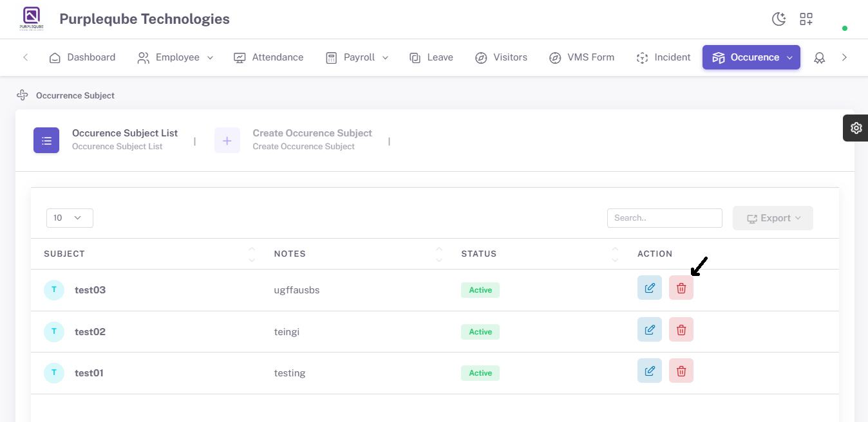868x422 pixels.
Task: Click the green online status dot
Action: coord(845,28)
